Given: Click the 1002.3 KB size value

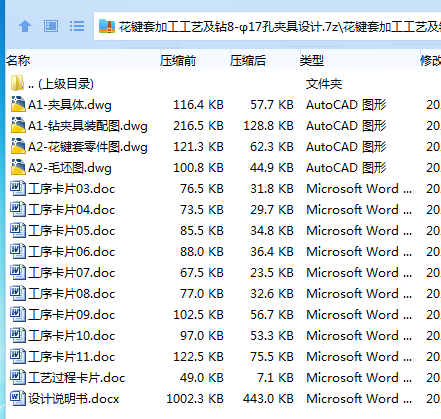Looking at the screenshot, I should click(x=195, y=399).
